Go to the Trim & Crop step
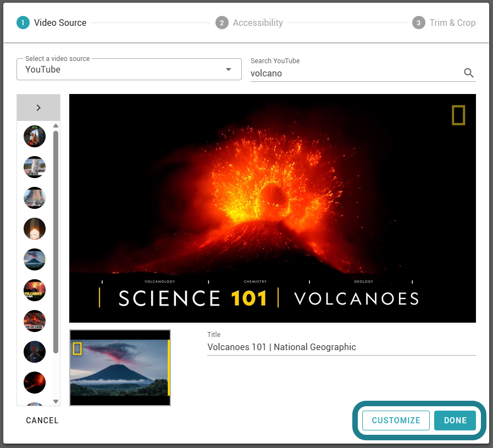The image size is (493, 448). (444, 23)
